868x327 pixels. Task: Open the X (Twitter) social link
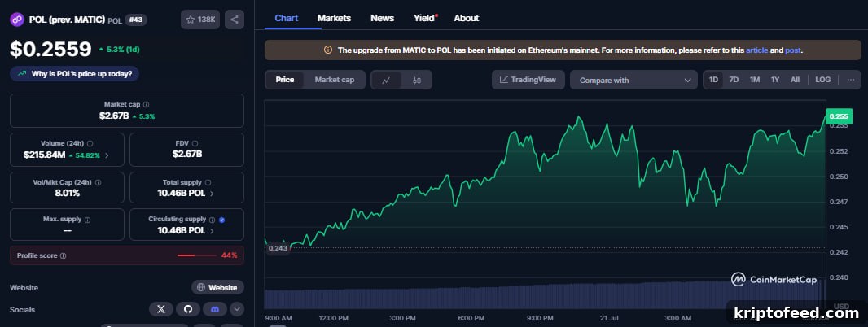click(x=161, y=309)
